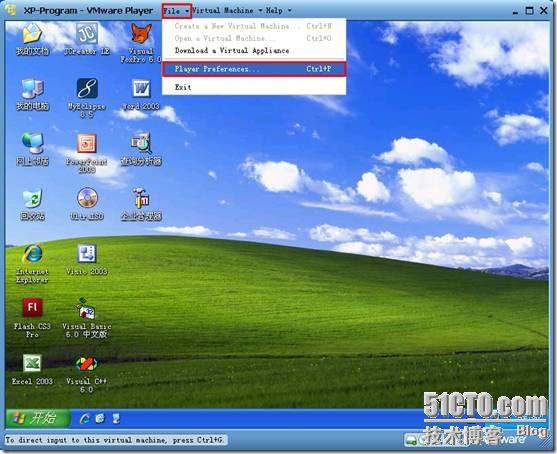Click the green device icon in VMware status bar
The width and height of the screenshot is (557, 454).
click(412, 441)
